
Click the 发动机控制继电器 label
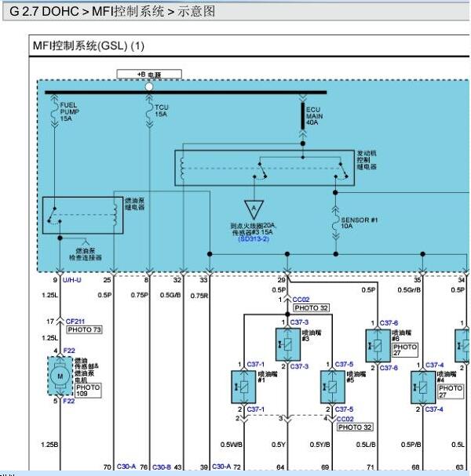(x=367, y=160)
